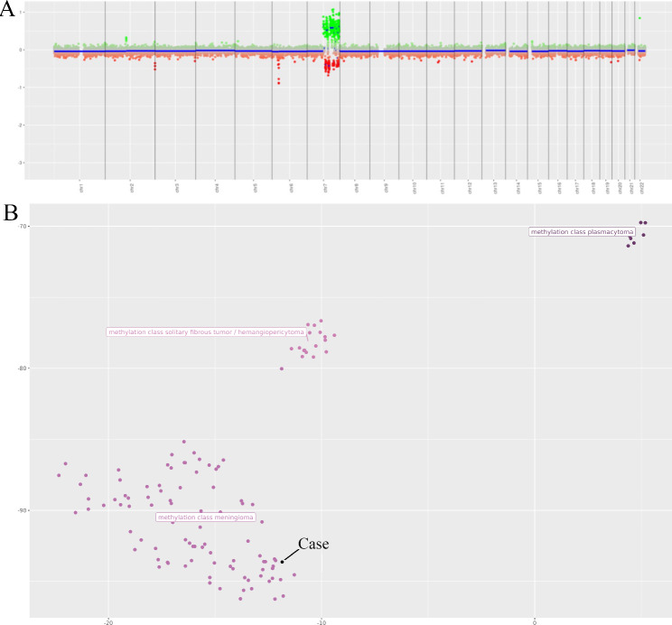Click the black Case data point
Viewport: 672px width, 625px height.
point(282,561)
